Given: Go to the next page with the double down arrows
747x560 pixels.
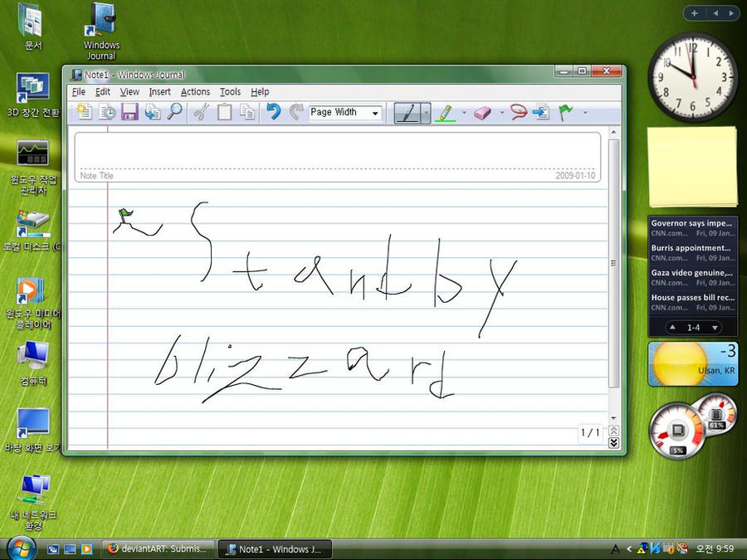Looking at the screenshot, I should point(613,443).
